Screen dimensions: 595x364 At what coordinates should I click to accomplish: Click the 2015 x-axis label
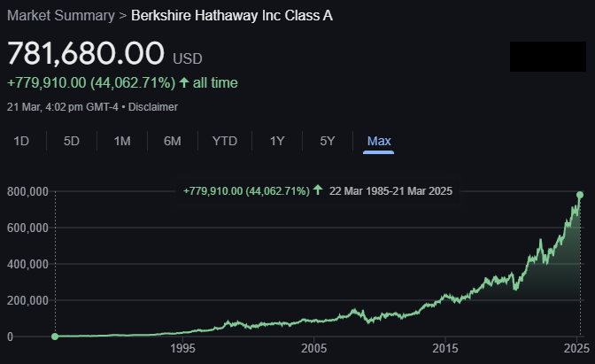tap(445, 348)
